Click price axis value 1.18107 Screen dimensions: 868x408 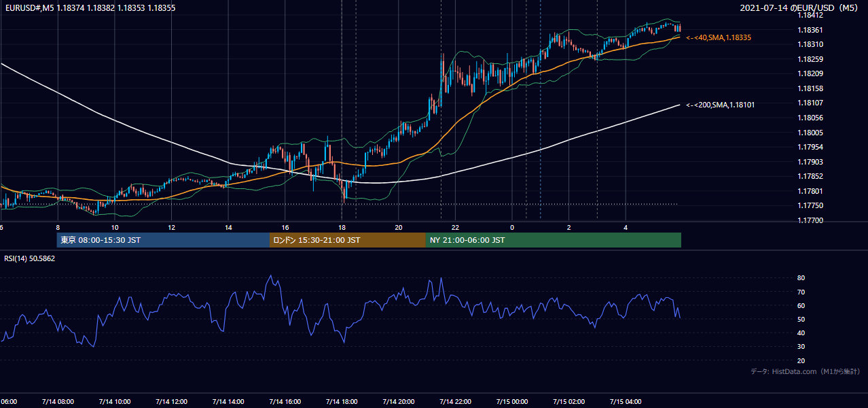(810, 103)
